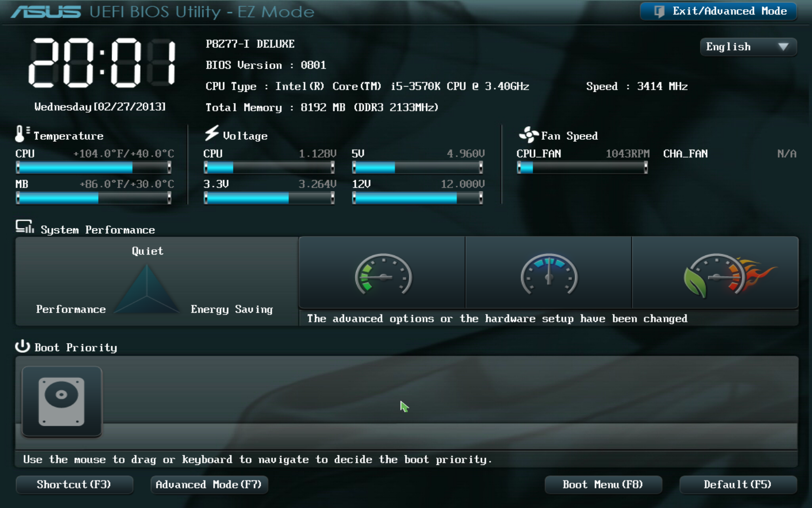
Task: Click the lightning bolt Voltage icon
Action: [x=212, y=133]
